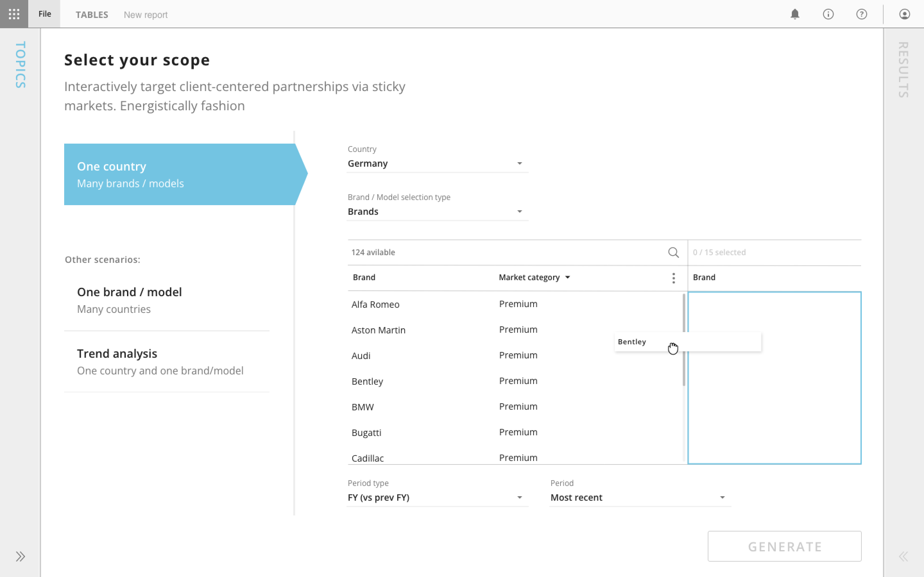This screenshot has width=924, height=577.
Task: Click the GENERATE button
Action: click(784, 546)
